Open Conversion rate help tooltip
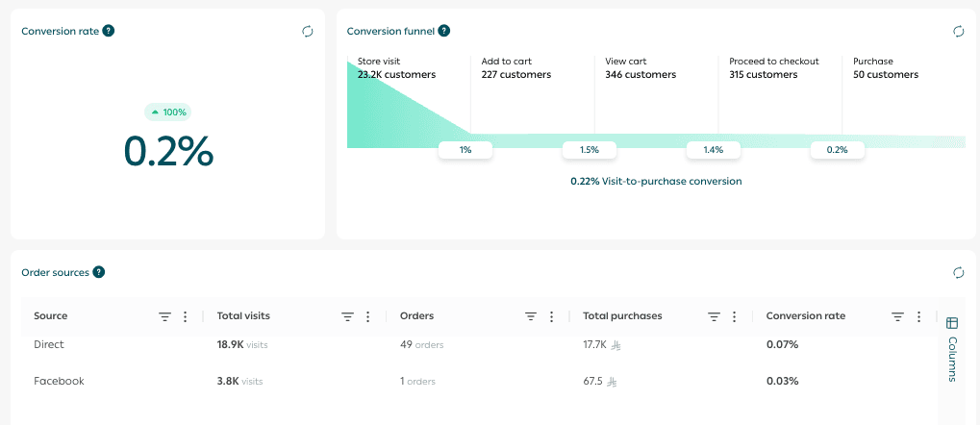This screenshot has width=980, height=425. click(109, 31)
